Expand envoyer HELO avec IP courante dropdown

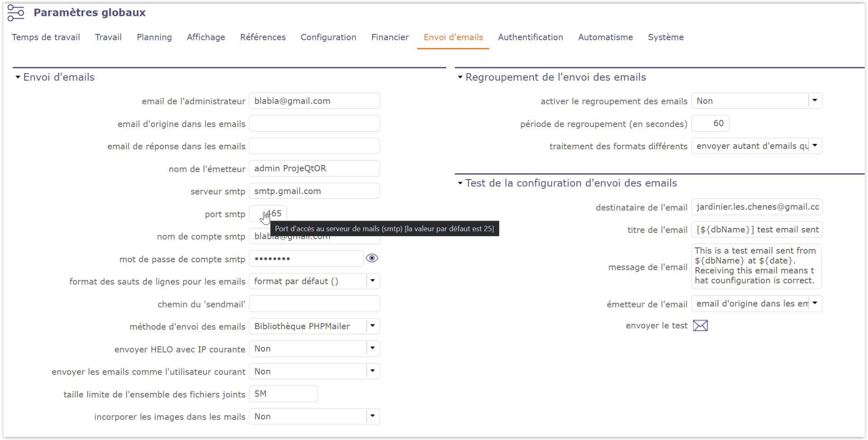click(373, 349)
